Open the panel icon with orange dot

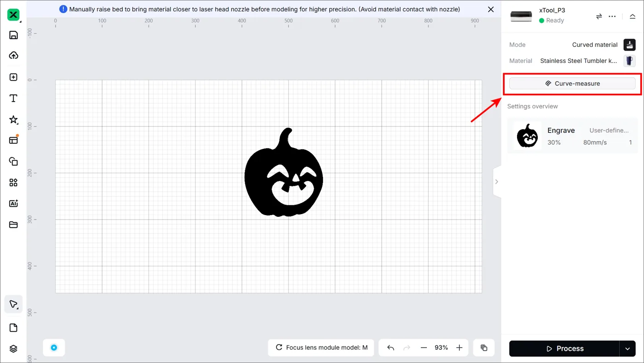click(x=13, y=140)
